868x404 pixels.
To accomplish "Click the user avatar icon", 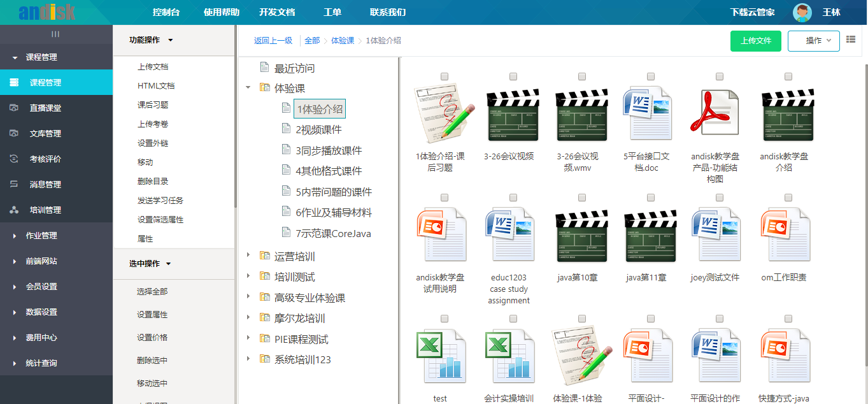I will click(802, 12).
